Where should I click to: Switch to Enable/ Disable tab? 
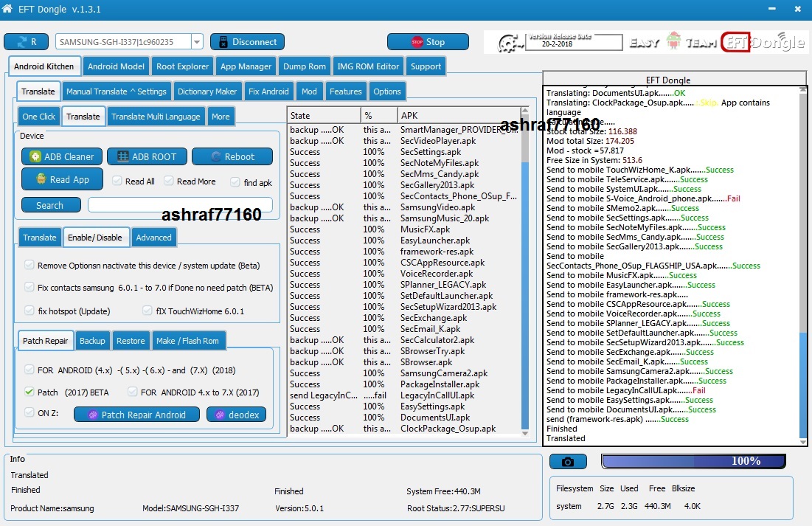point(94,238)
